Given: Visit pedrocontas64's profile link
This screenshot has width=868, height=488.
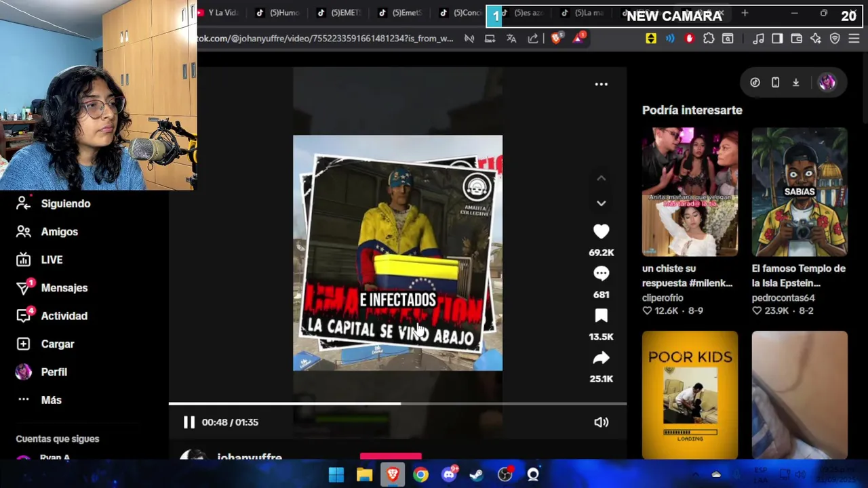Looking at the screenshot, I should pos(783,298).
